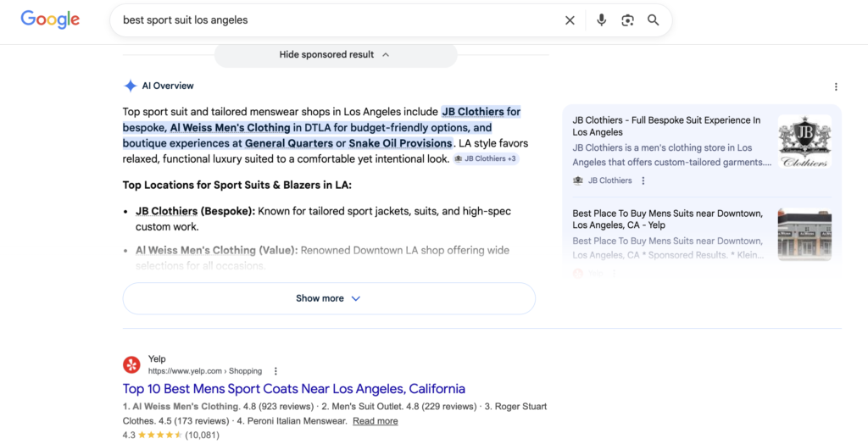This screenshot has width=868, height=444.
Task: Collapse the Hide sponsored result toggle
Action: click(335, 55)
